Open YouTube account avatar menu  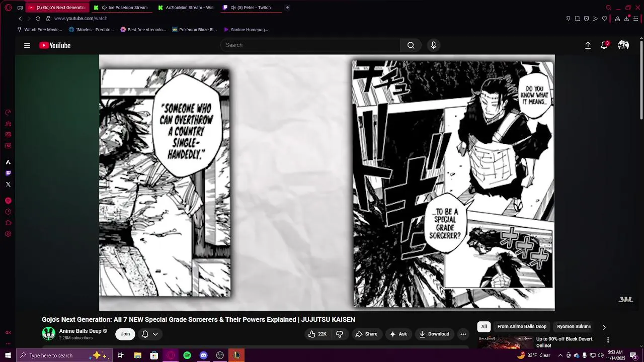623,45
